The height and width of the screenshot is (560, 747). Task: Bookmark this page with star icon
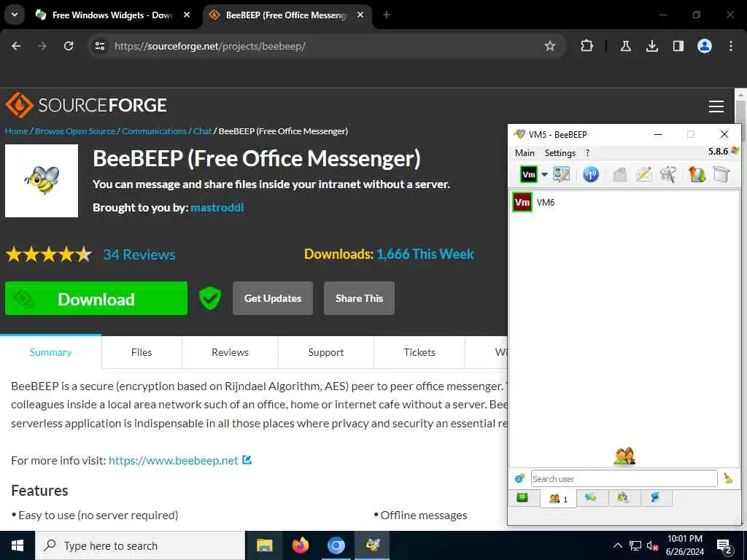click(550, 46)
